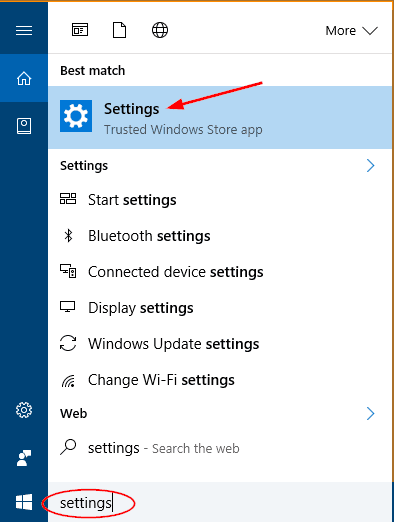Click the Web category header text
The height and width of the screenshot is (522, 394).
point(74,414)
